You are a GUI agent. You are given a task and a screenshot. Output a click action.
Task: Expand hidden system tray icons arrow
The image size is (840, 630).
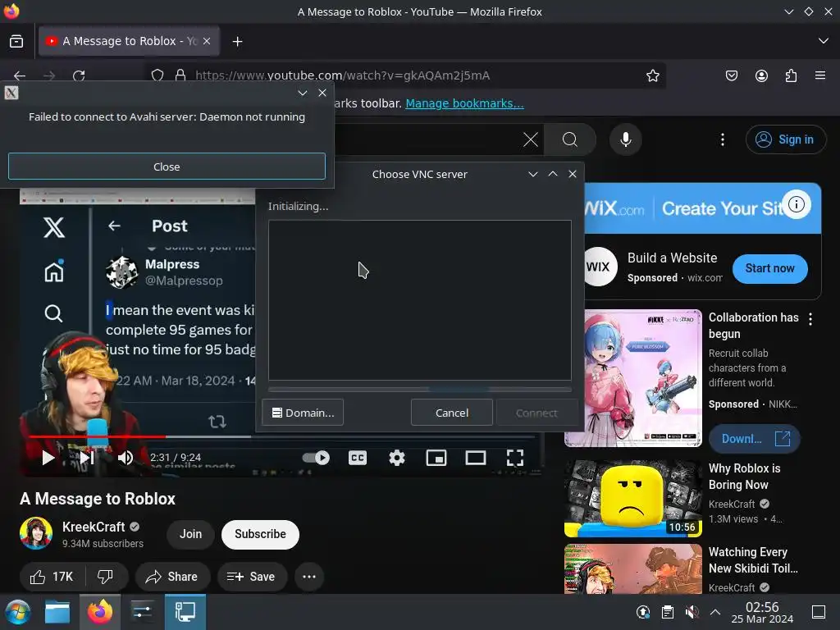coord(715,611)
